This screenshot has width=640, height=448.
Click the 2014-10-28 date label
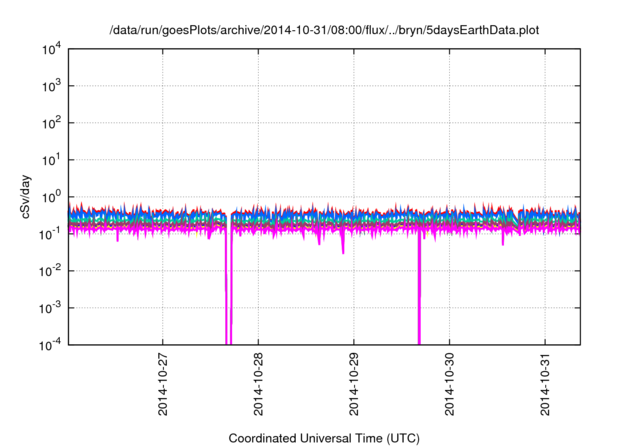point(258,384)
